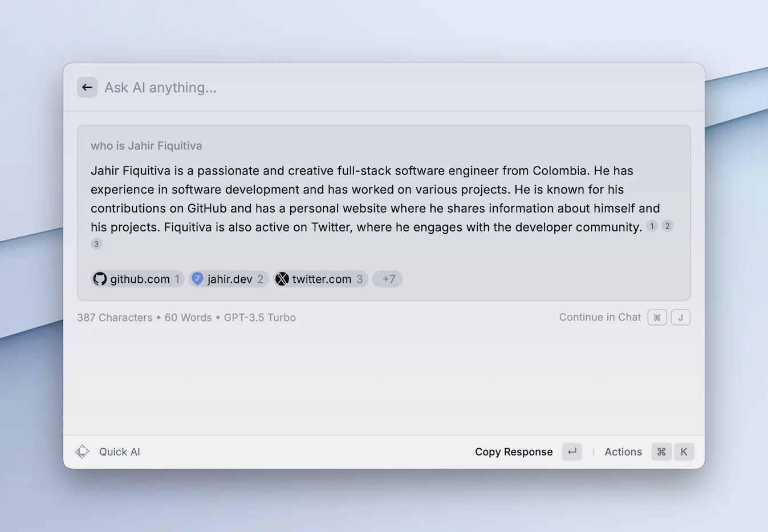Select Continue in Chat

point(600,317)
